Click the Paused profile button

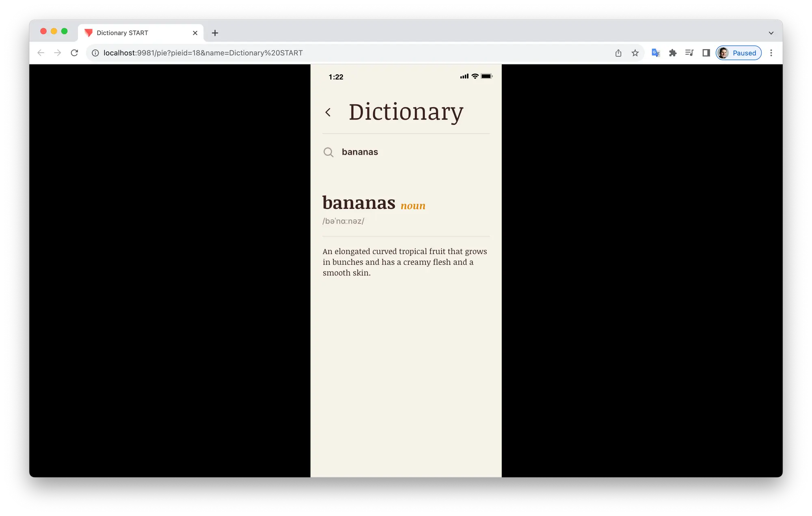point(739,53)
